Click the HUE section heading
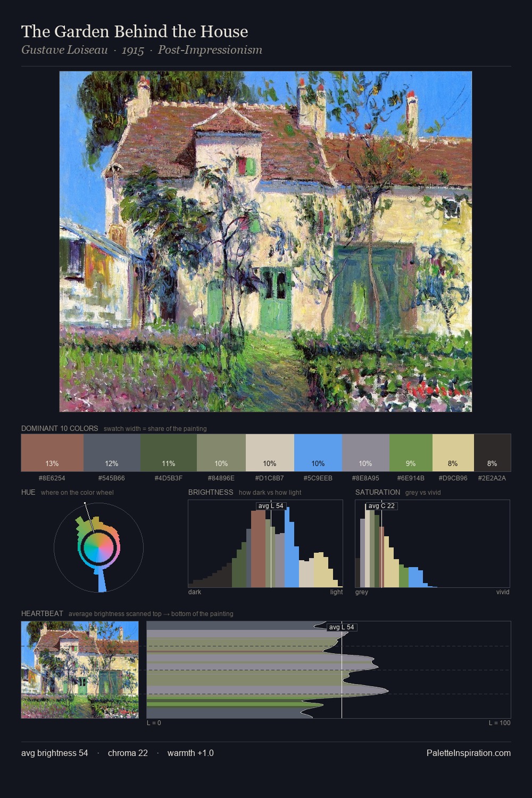This screenshot has width=532, height=798. [x=28, y=492]
